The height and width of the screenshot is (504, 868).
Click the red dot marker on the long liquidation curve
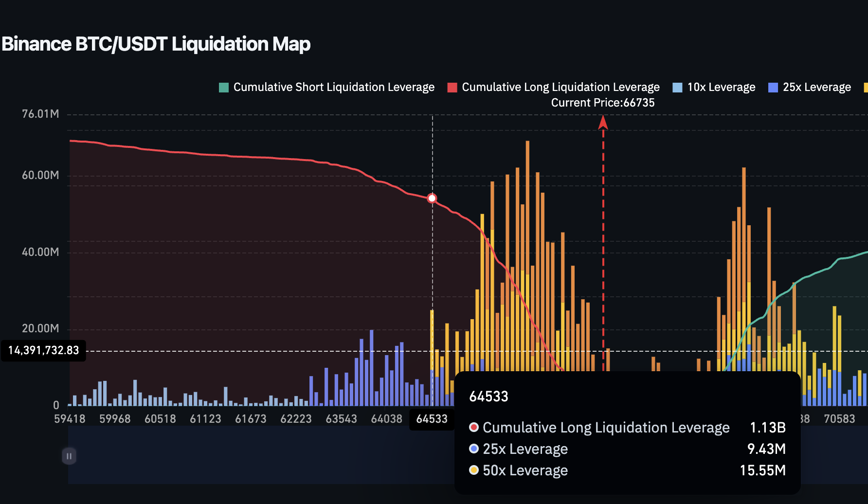pos(432,198)
